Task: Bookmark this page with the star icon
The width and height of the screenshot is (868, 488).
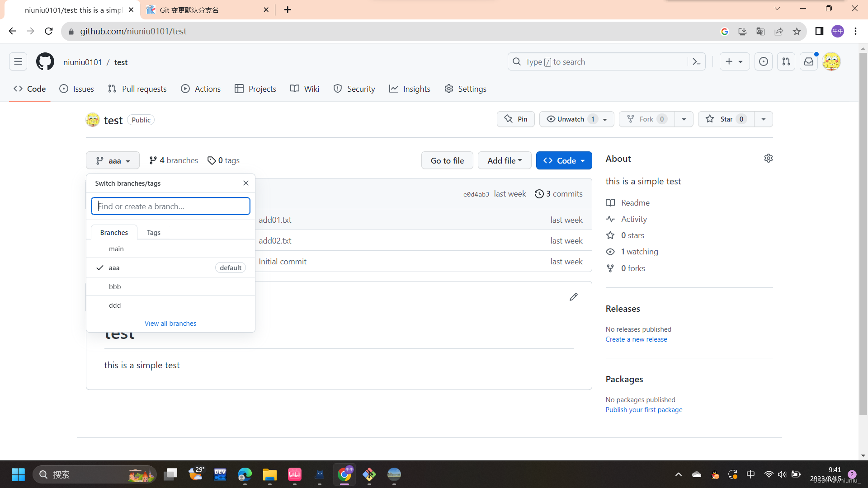Action: (x=797, y=31)
